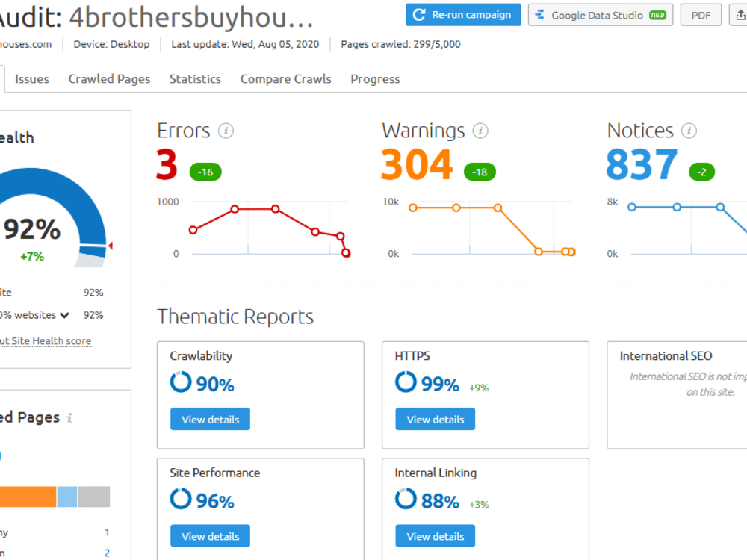
Task: Click the Re-run campaign button
Action: point(463,15)
